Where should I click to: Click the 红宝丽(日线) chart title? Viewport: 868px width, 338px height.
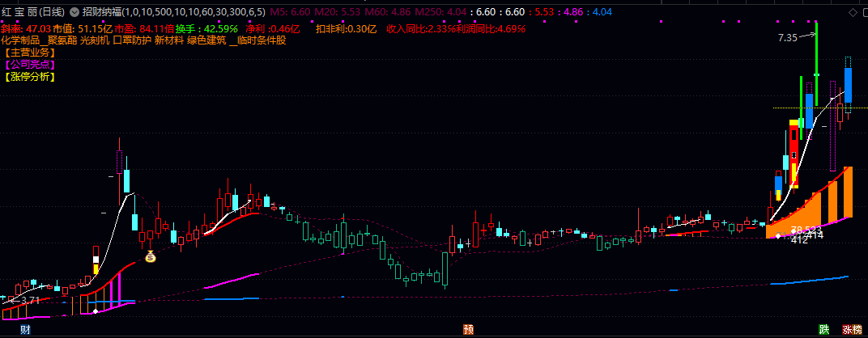click(x=34, y=11)
